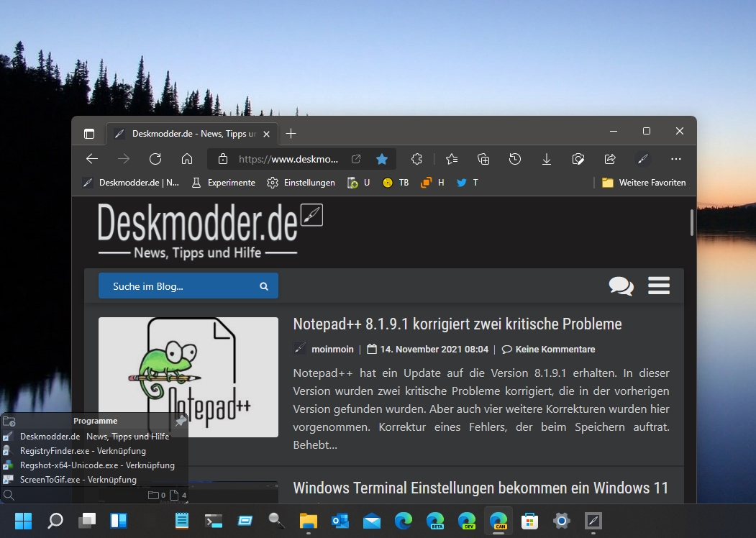
Task: Click the file count indicator showing 4
Action: tap(178, 495)
